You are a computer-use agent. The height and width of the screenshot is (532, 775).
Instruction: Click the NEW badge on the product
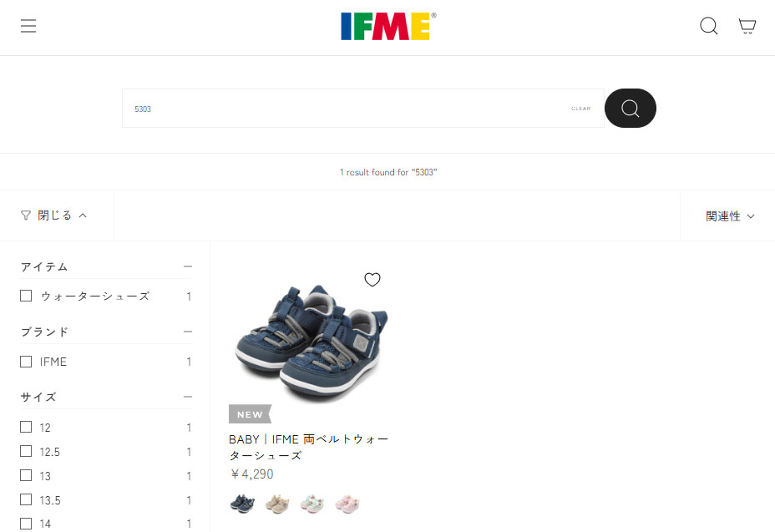tap(250, 414)
